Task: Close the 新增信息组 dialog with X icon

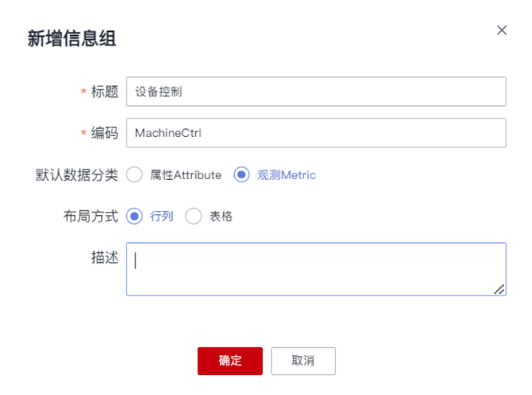Action: (x=502, y=30)
